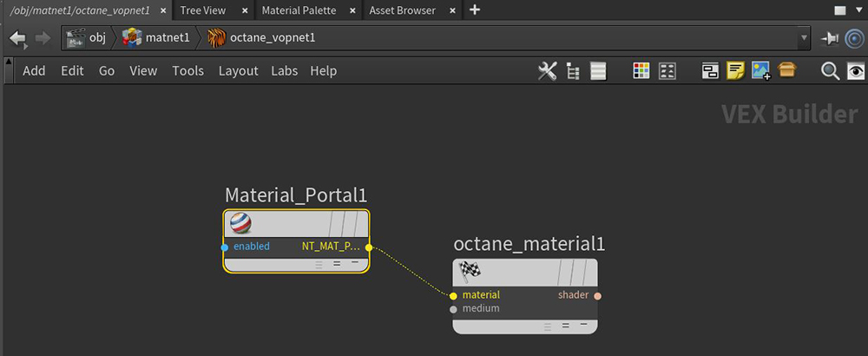The image size is (868, 356).
Task: Click the yellow sticky note icon
Action: tap(736, 71)
